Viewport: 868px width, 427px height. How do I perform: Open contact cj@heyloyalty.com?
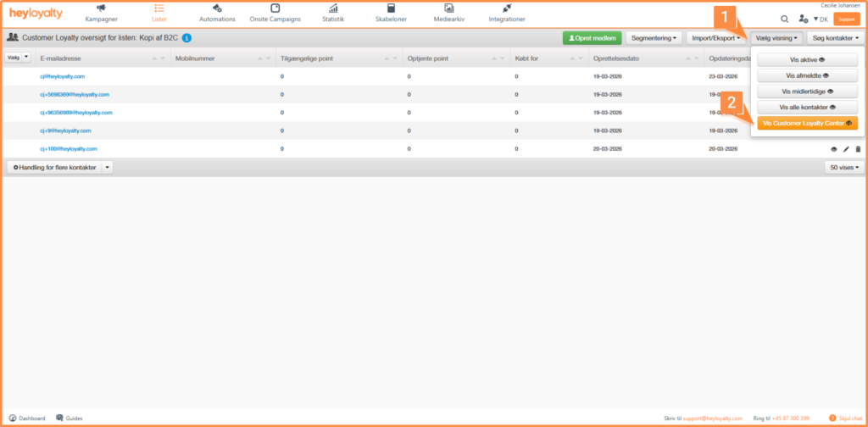(x=62, y=76)
